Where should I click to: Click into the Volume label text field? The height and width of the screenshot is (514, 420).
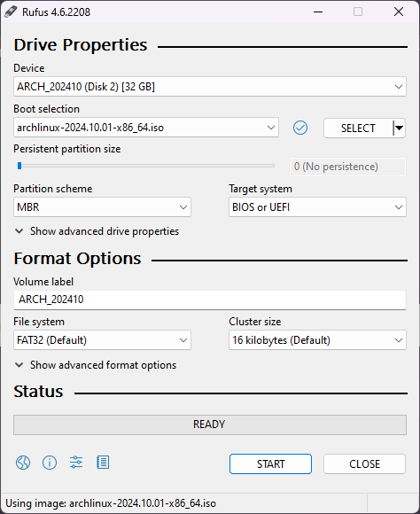[210, 300]
